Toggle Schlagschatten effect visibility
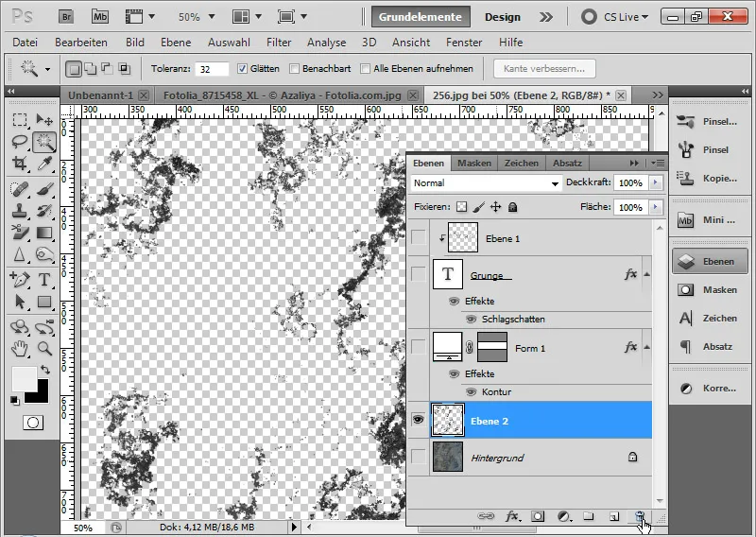 tap(471, 319)
